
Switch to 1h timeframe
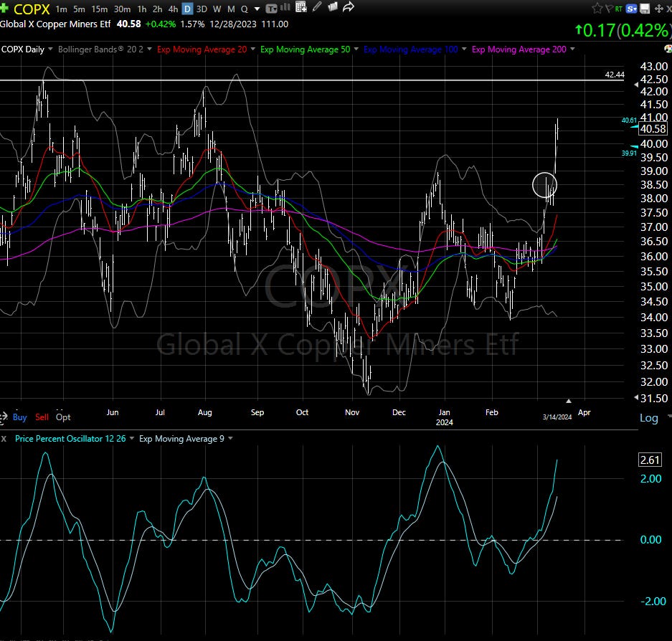142,9
